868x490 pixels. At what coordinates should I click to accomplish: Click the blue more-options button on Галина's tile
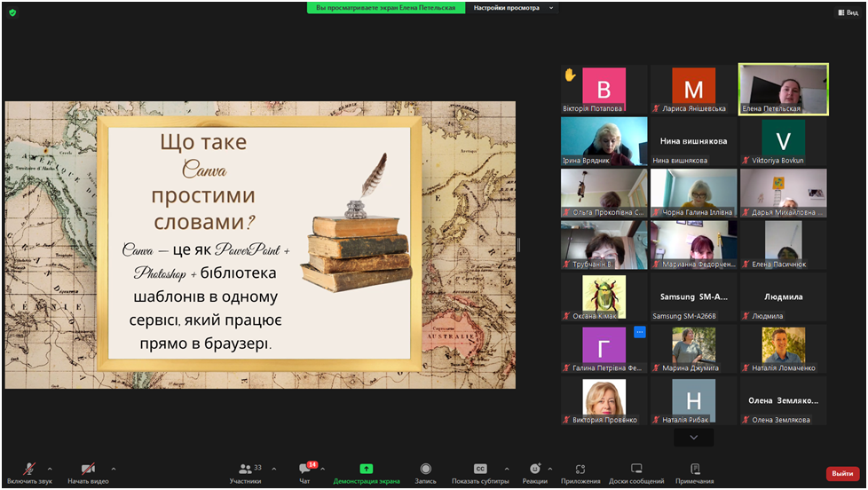(639, 333)
